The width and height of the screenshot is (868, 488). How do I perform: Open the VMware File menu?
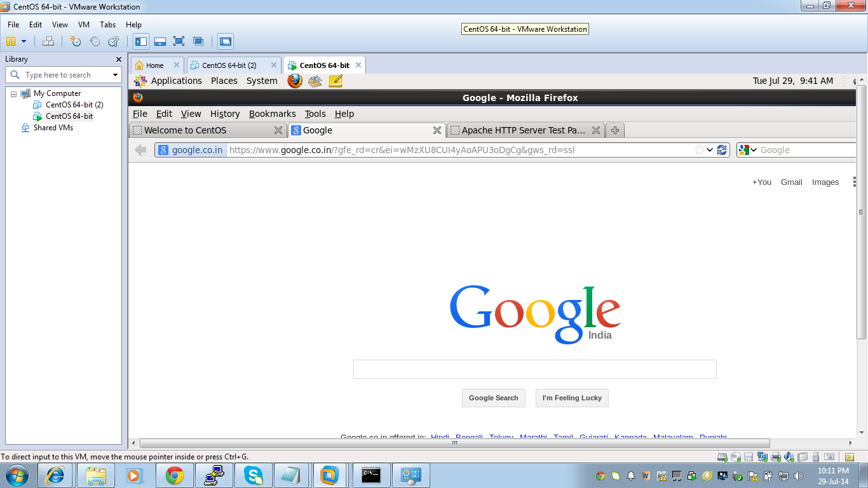coord(13,25)
